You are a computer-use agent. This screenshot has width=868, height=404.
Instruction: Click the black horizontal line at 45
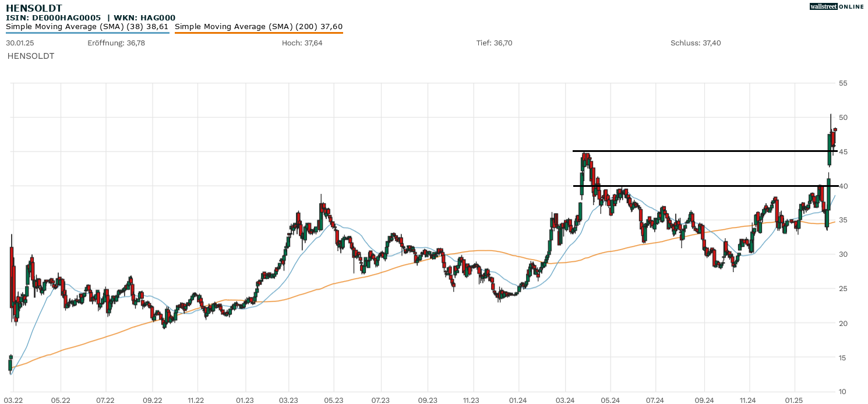click(699, 151)
